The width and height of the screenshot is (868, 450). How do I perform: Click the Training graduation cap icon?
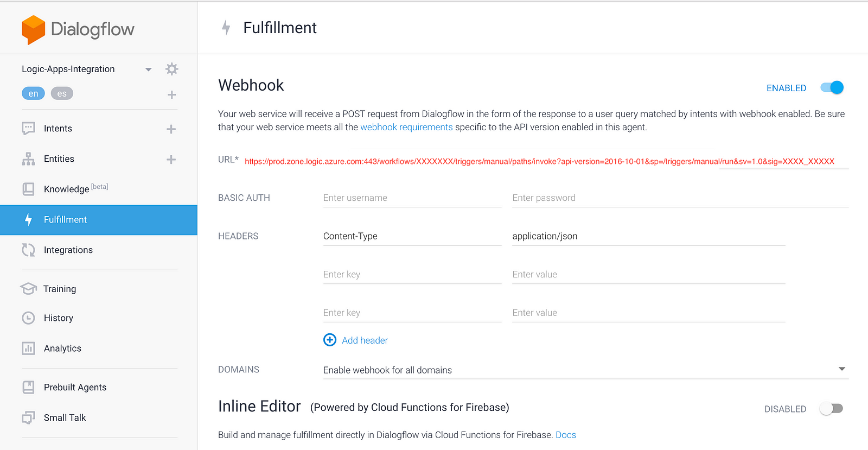tap(28, 288)
